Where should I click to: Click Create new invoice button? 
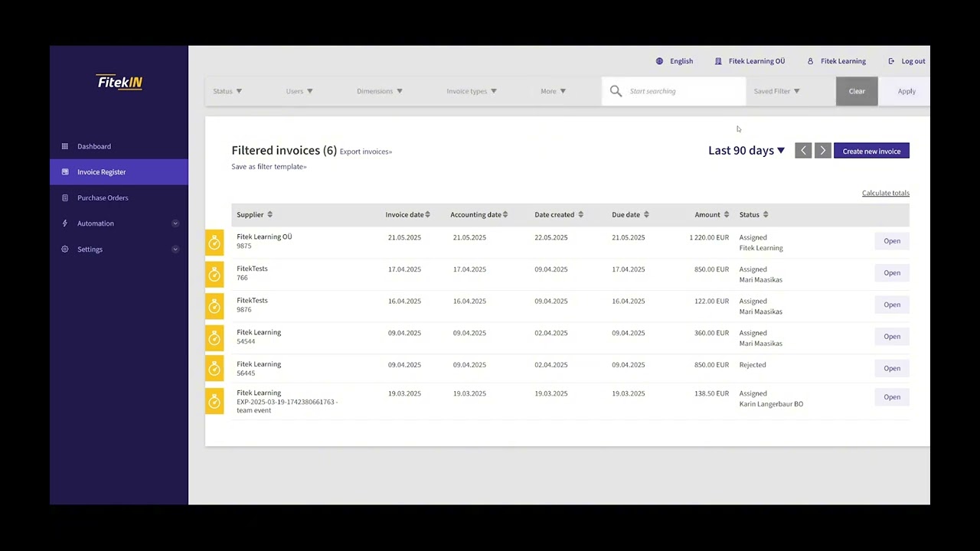point(871,152)
